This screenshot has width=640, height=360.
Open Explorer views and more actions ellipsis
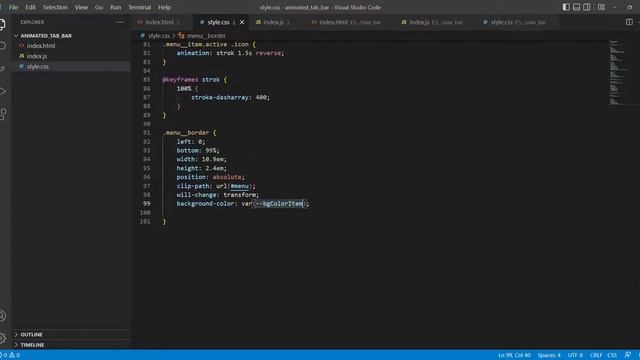[120, 22]
